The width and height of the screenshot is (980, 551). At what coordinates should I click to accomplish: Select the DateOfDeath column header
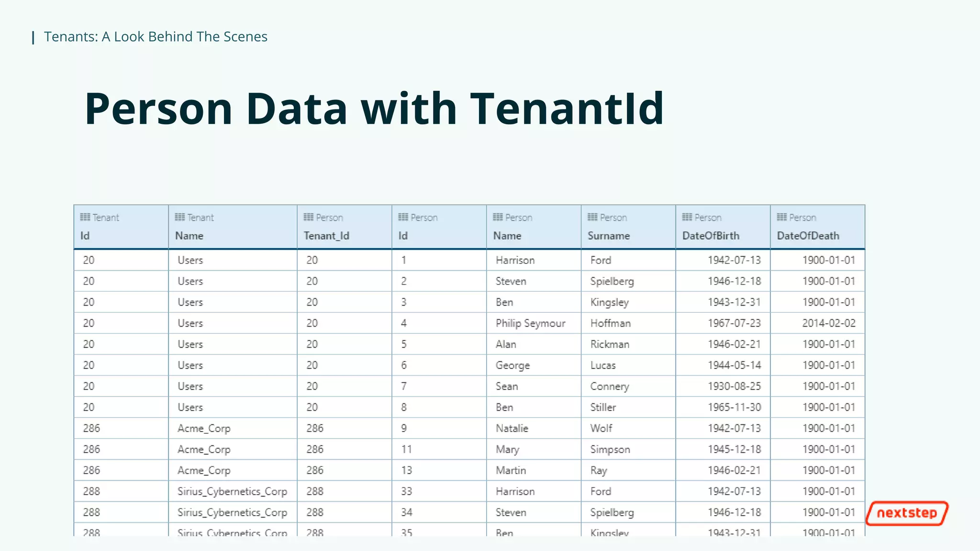coord(818,227)
